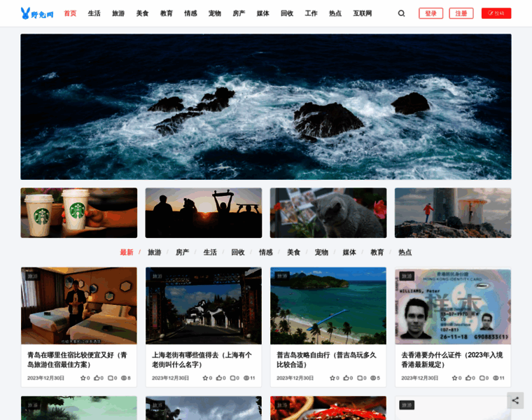The height and width of the screenshot is (420, 532).
Task: Click comment icon on 青岛在哪里住宿 article
Action: [x=111, y=378]
